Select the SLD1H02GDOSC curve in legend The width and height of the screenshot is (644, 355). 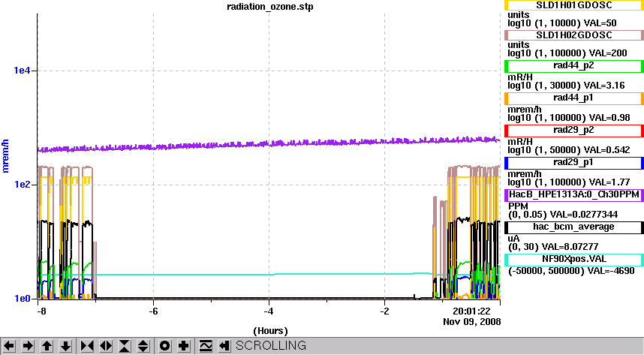573,35
